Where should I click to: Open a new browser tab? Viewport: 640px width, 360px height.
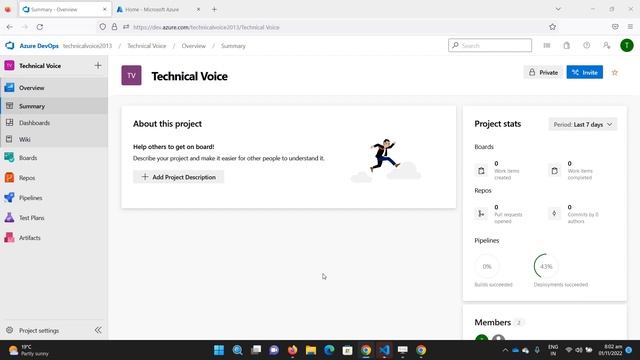pos(214,9)
